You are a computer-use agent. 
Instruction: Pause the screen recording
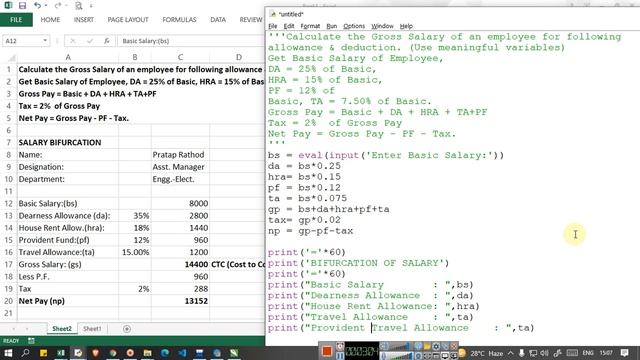tap(340, 356)
